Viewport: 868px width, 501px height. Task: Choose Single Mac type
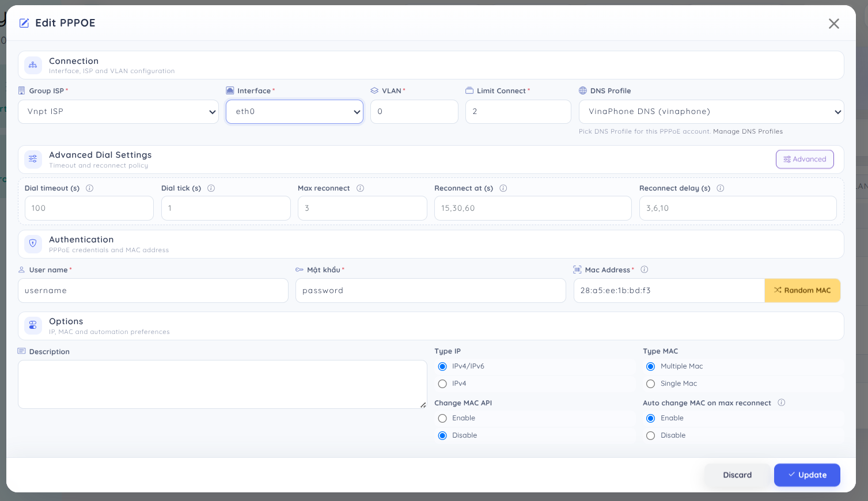651,384
